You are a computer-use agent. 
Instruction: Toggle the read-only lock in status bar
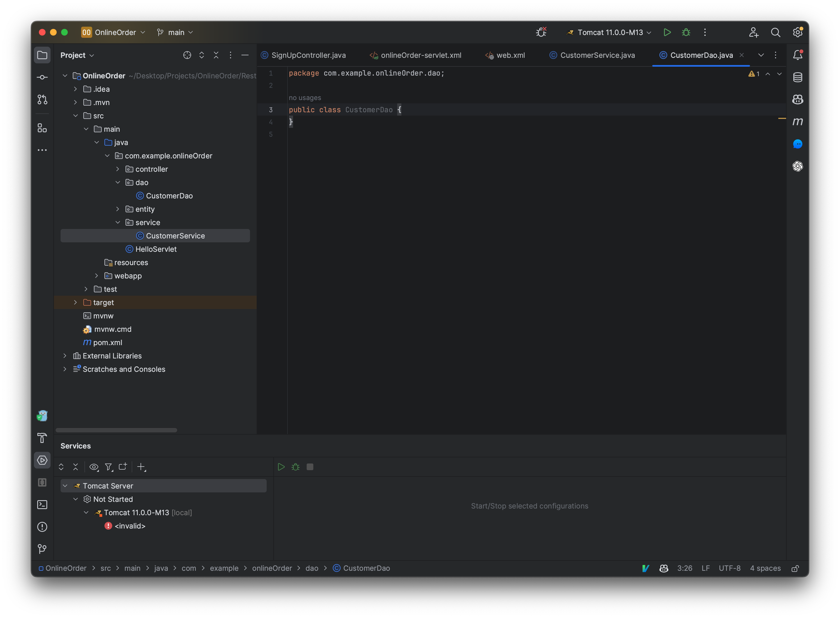(795, 568)
